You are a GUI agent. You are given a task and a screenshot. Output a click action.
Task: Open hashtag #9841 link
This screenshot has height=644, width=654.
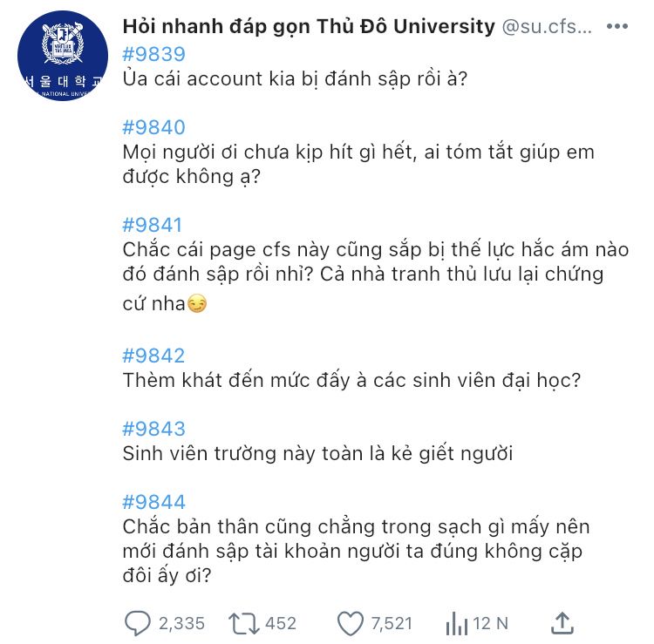(x=153, y=225)
